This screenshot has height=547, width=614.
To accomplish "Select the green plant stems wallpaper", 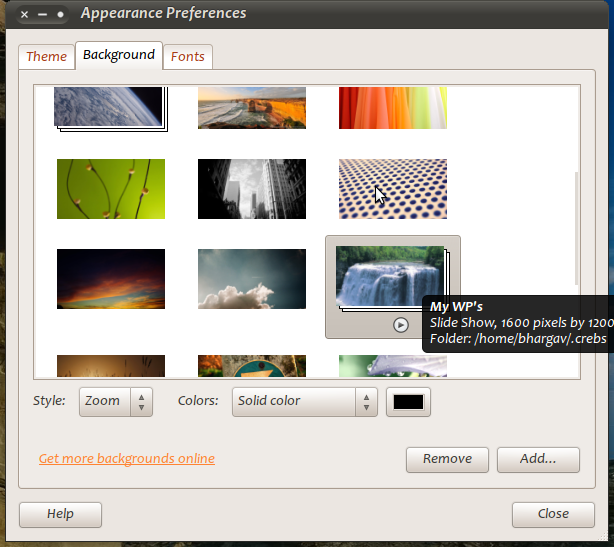I will point(111,189).
